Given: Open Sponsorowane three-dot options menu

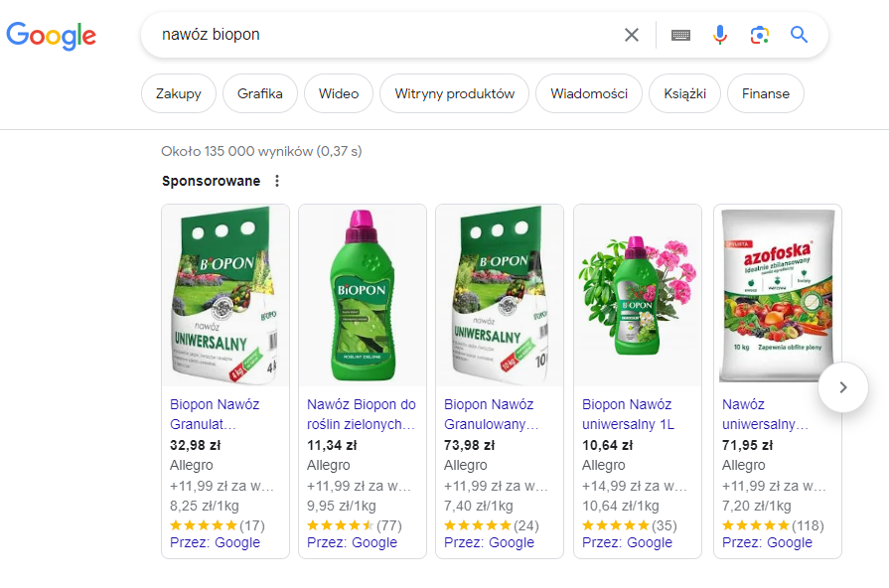Looking at the screenshot, I should click(x=277, y=181).
